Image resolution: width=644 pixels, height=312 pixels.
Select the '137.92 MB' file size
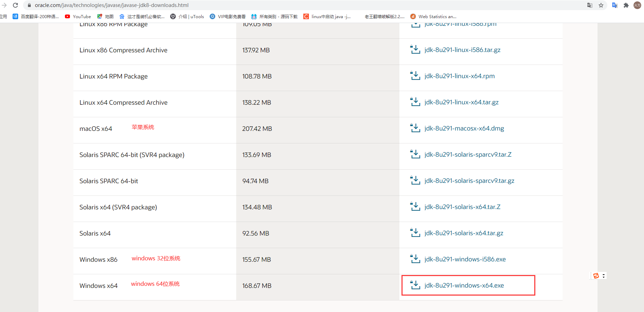click(256, 50)
